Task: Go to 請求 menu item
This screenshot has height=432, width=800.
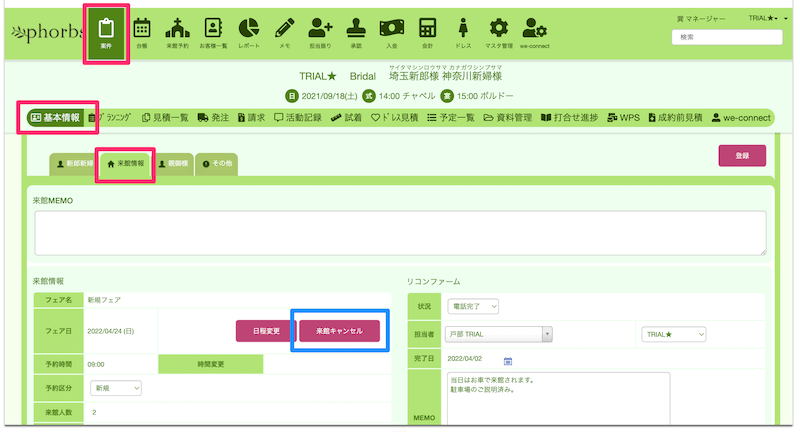Action: click(252, 118)
